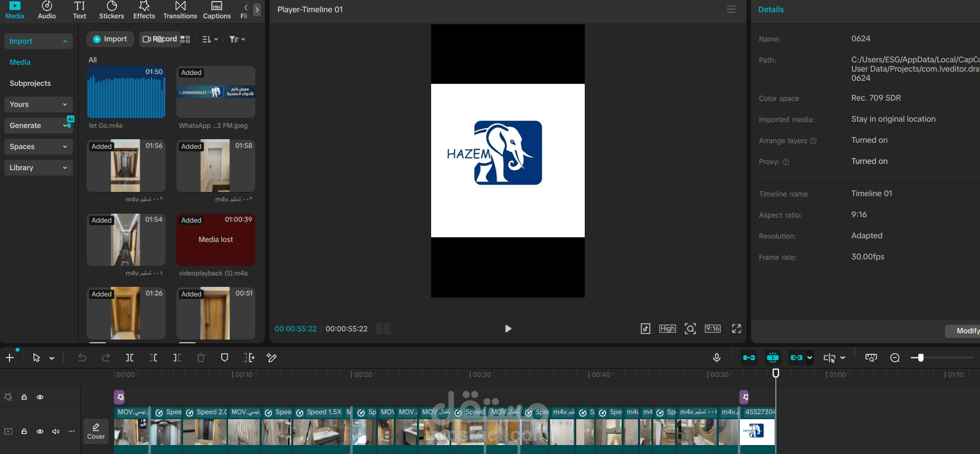Click the monitor icon beside the zoom-out button
Image resolution: width=980 pixels, height=454 pixels.
[x=871, y=358]
